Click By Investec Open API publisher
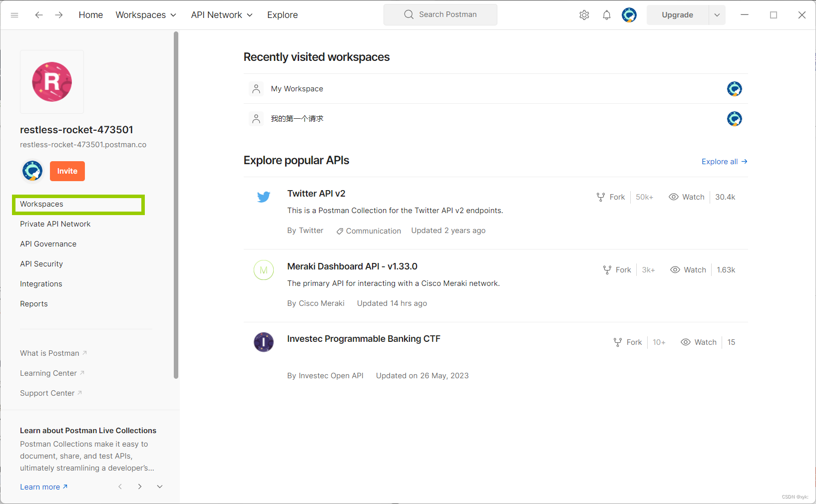Viewport: 816px width, 504px height. [x=325, y=376]
